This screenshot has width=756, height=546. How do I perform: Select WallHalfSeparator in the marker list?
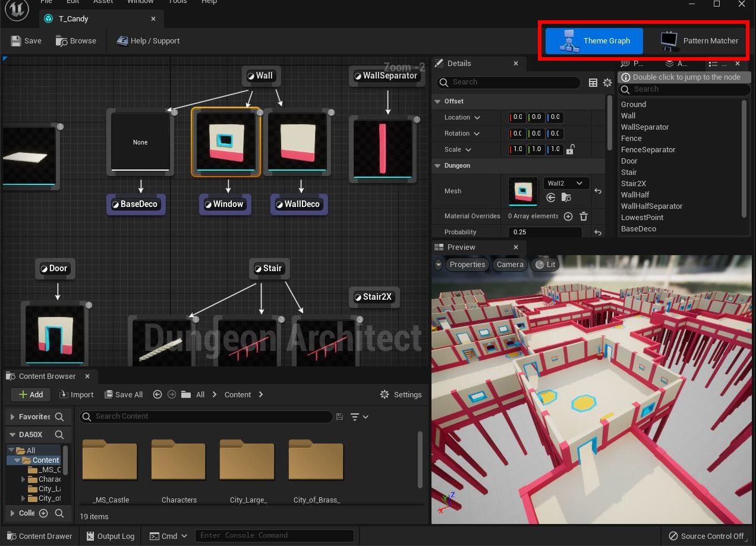(651, 206)
